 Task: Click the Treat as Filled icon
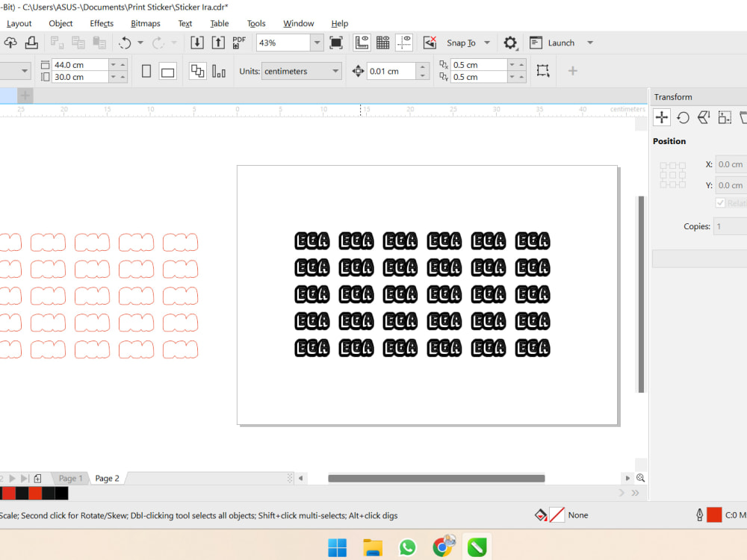[x=543, y=71]
